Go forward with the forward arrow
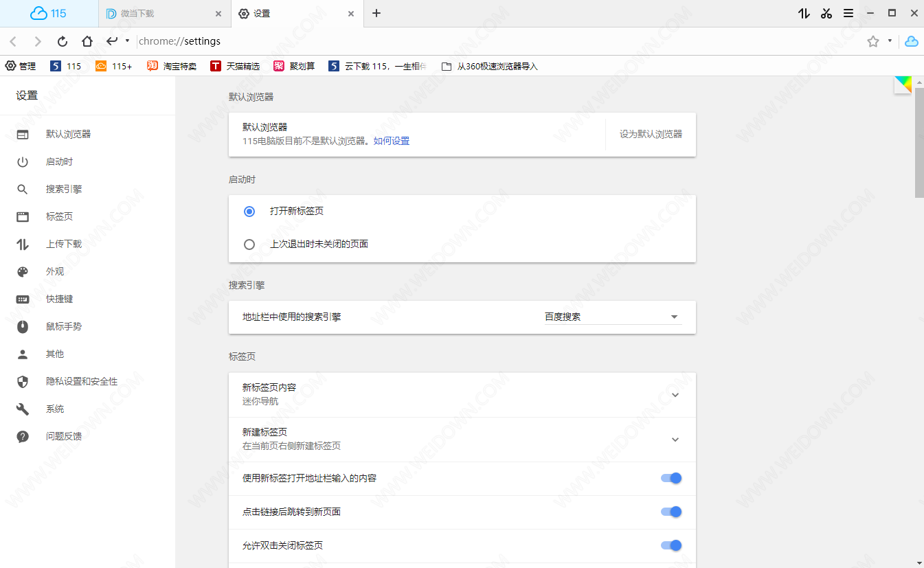Image resolution: width=924 pixels, height=568 pixels. (x=38, y=41)
